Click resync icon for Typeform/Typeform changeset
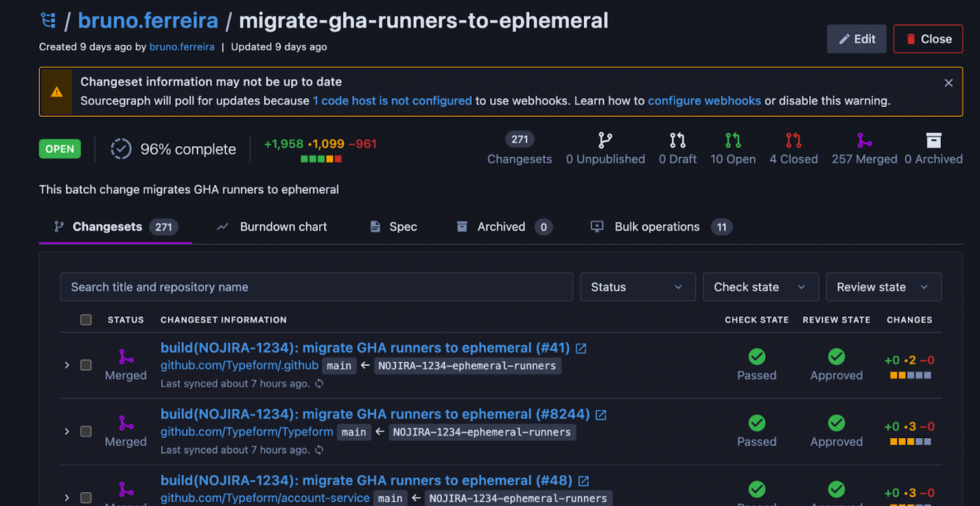980x506 pixels. [319, 450]
